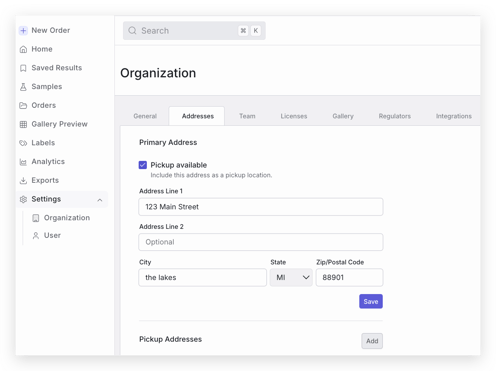Navigate to Samples
496x371 pixels.
click(47, 87)
